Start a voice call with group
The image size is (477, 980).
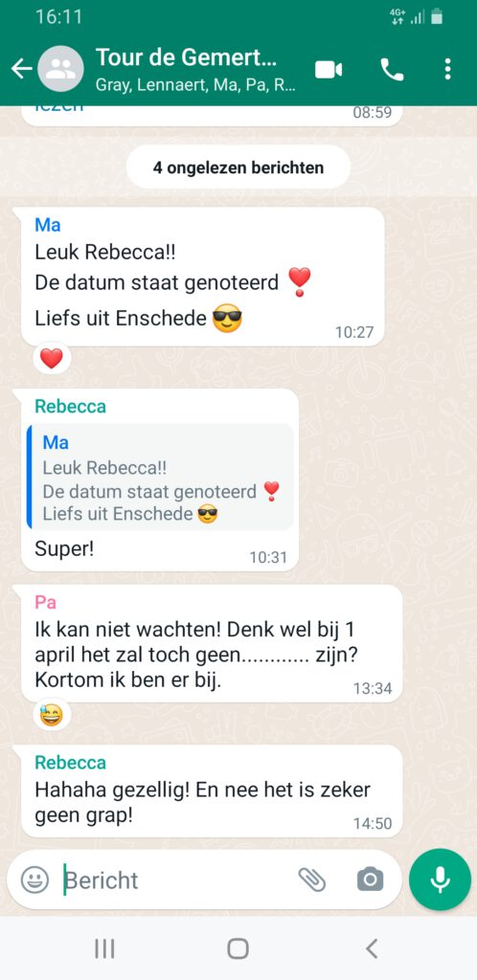(392, 69)
